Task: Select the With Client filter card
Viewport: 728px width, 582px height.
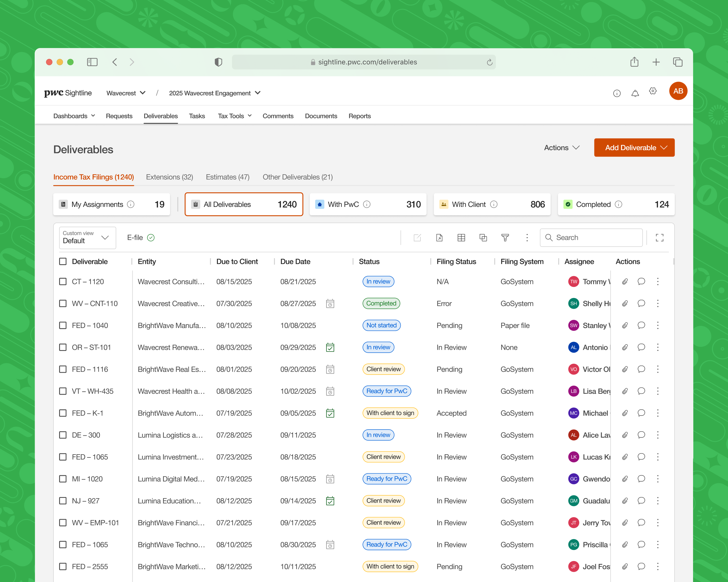Action: pyautogui.click(x=492, y=205)
